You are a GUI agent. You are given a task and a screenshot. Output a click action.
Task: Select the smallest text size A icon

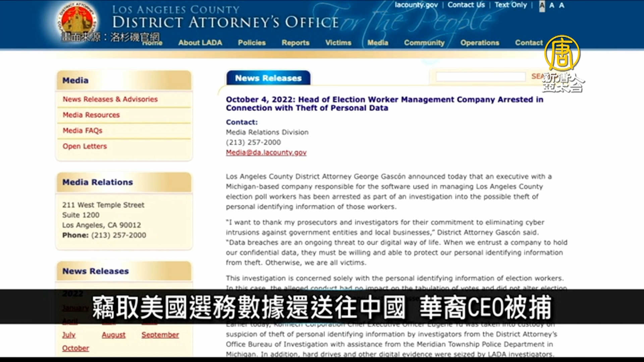(542, 5)
